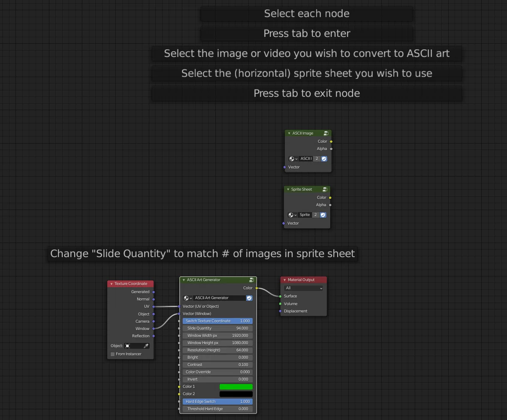The image size is (507, 420).
Task: Collapse the Material Output node
Action: (284, 279)
